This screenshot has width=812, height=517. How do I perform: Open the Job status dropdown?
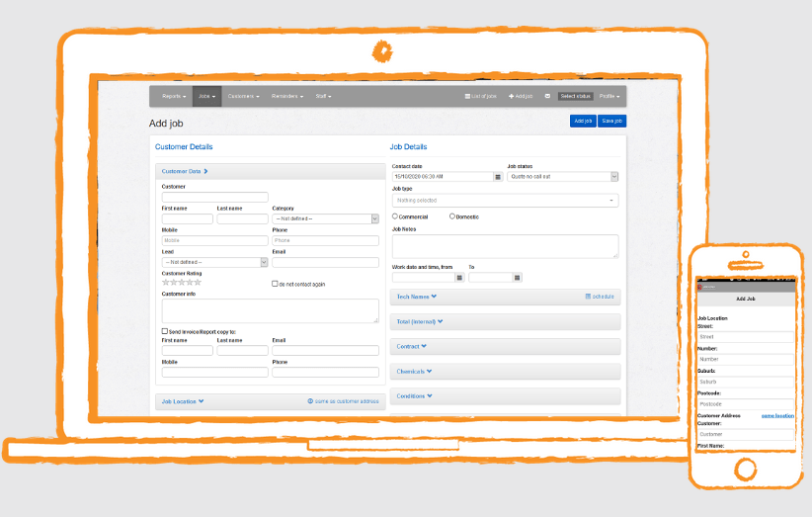pos(562,177)
